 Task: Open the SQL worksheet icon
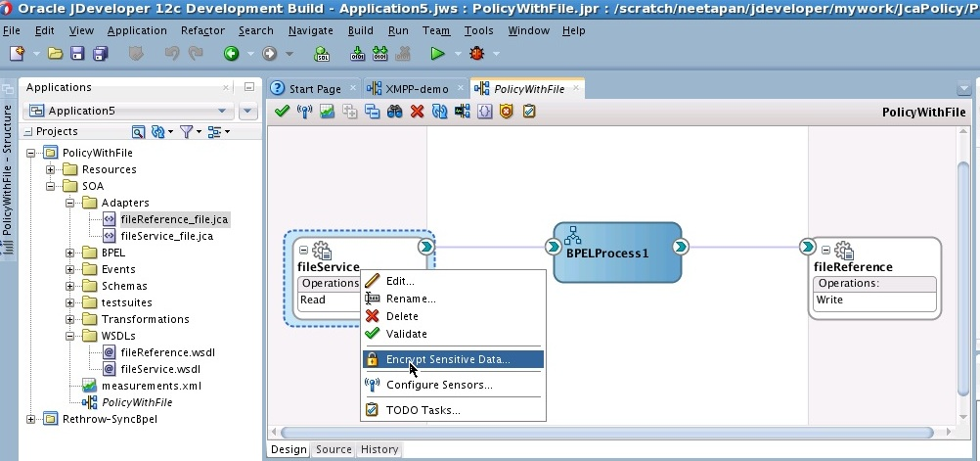click(321, 54)
